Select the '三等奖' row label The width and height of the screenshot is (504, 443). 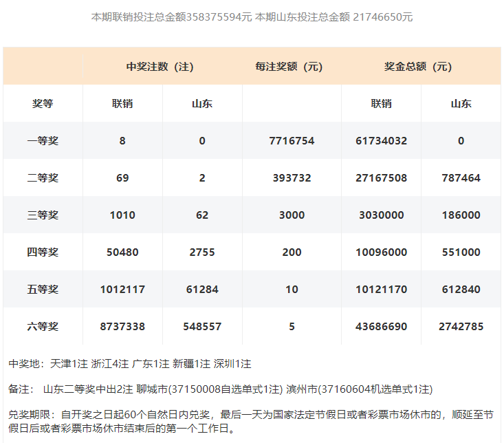click(43, 215)
